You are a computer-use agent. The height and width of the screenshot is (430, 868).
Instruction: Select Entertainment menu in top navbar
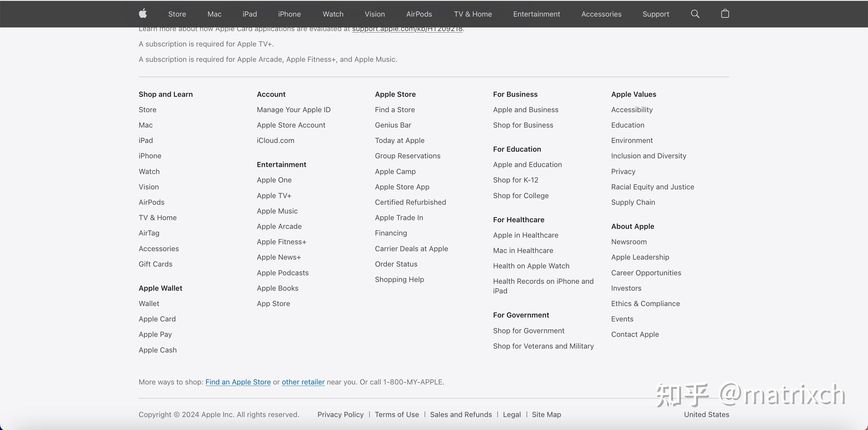(536, 14)
